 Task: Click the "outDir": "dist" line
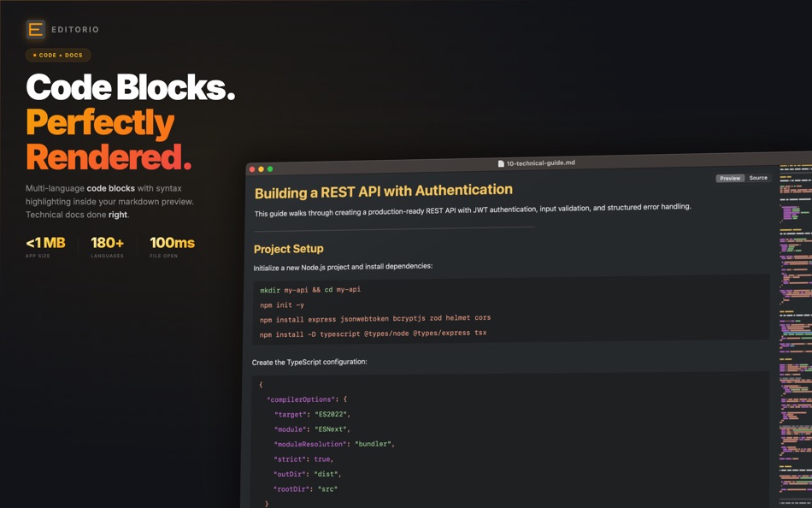(x=308, y=475)
